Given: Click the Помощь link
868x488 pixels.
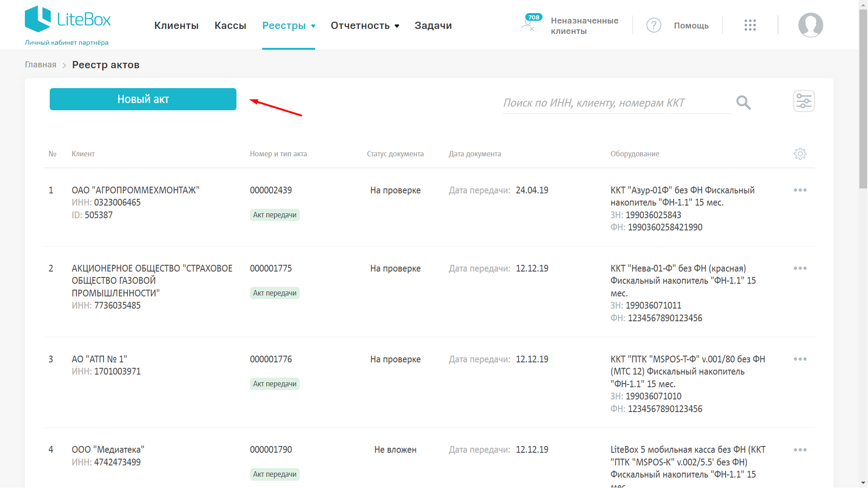Looking at the screenshot, I should click(x=691, y=26).
